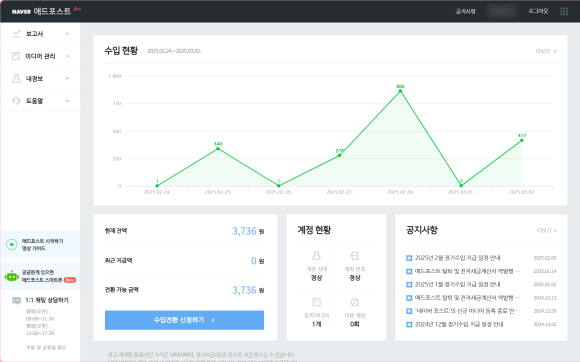This screenshot has width=580, height=362.
Task: Click 더보기 in the 수입 현황 panel
Action: (x=546, y=51)
